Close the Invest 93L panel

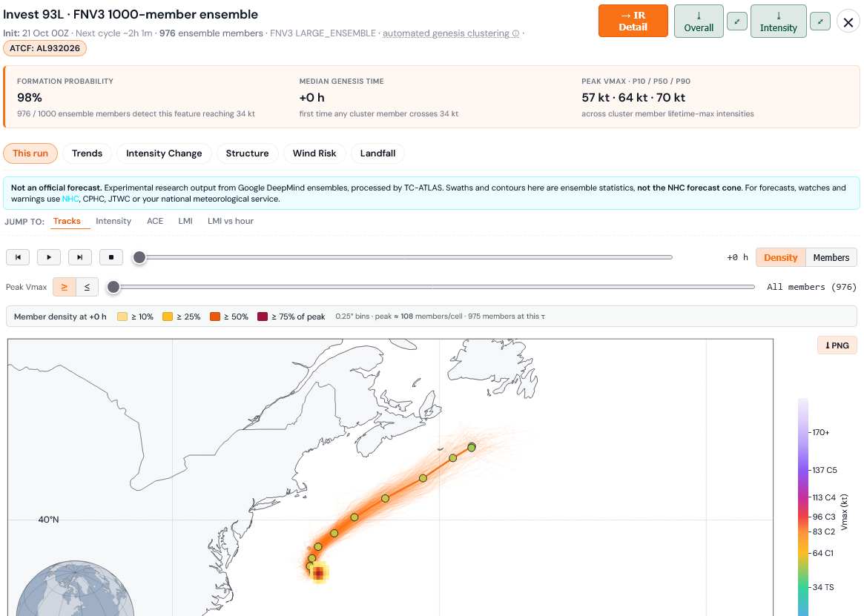(848, 22)
